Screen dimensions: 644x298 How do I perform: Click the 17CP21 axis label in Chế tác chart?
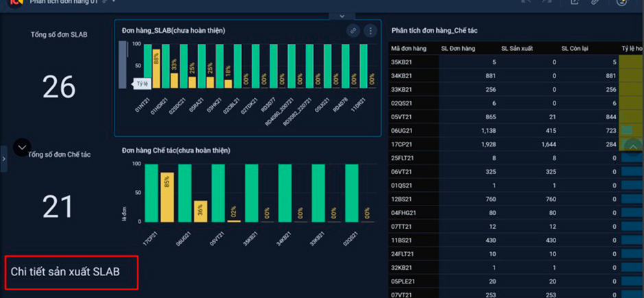point(151,238)
